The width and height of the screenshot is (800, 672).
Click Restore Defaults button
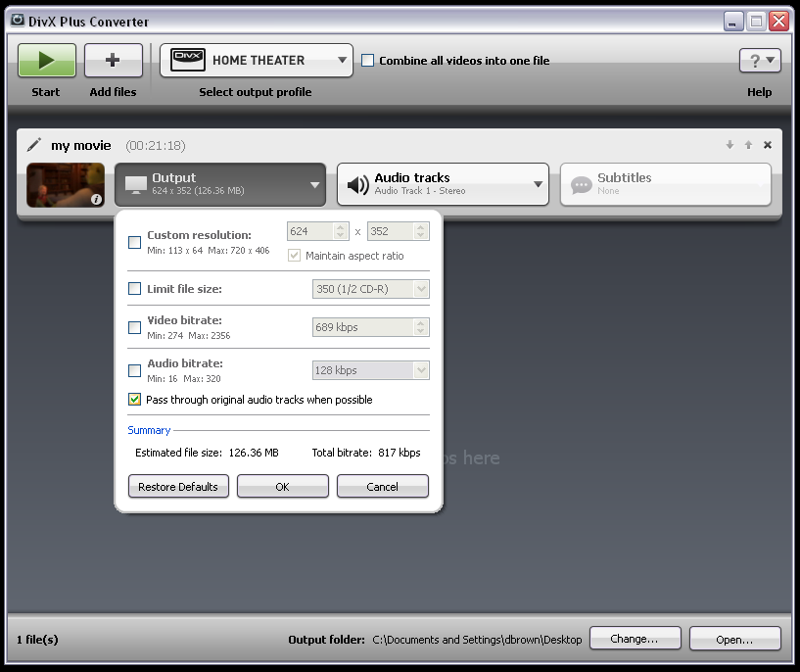[x=178, y=486]
